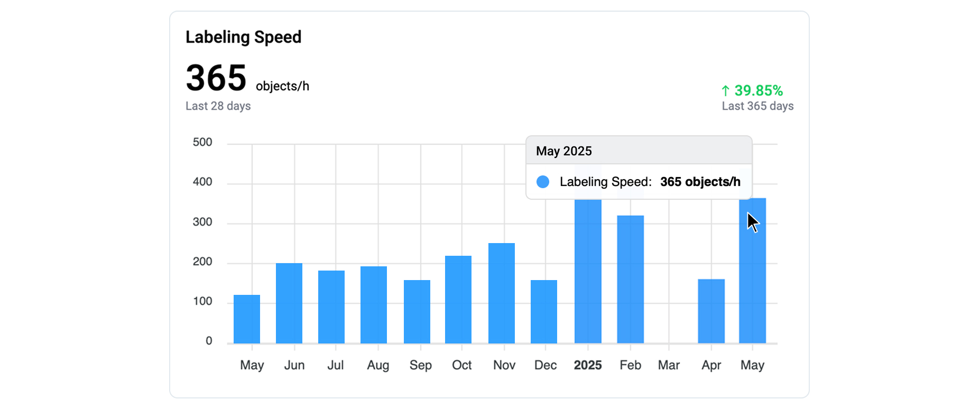
Task: Click the bold 2025 x-axis label
Action: click(x=588, y=365)
